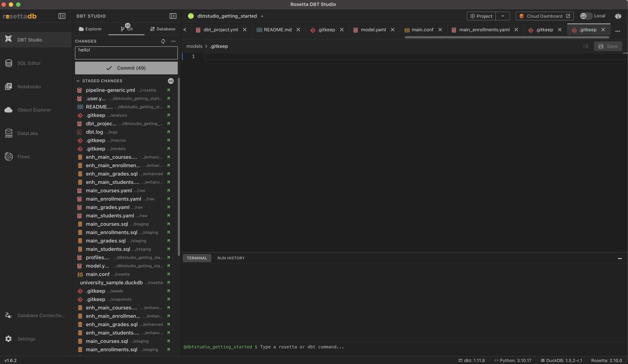This screenshot has width=628, height=364.
Task: Switch to the Git tab
Action: (126, 29)
